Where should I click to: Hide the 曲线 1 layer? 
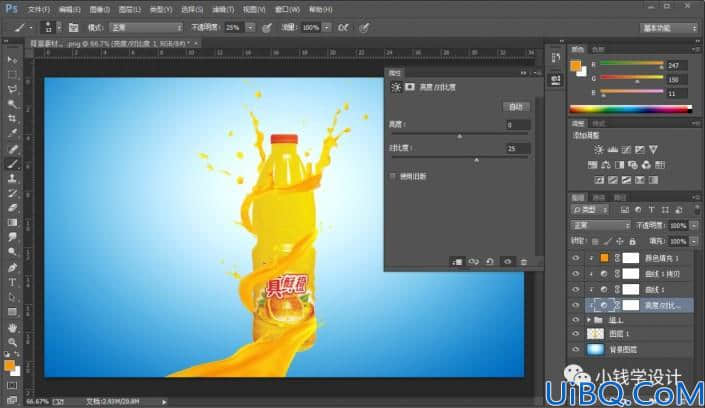point(576,290)
